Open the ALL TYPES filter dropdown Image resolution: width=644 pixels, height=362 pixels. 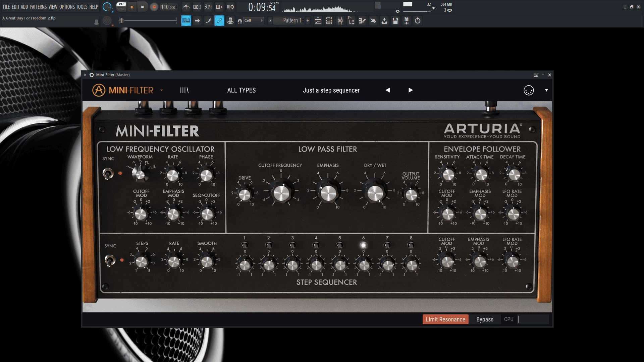click(x=241, y=90)
